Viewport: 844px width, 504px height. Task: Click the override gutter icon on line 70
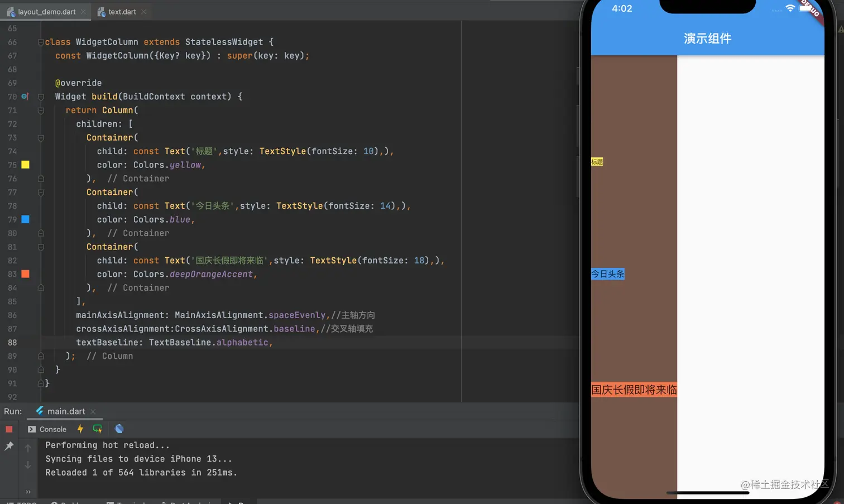point(25,96)
